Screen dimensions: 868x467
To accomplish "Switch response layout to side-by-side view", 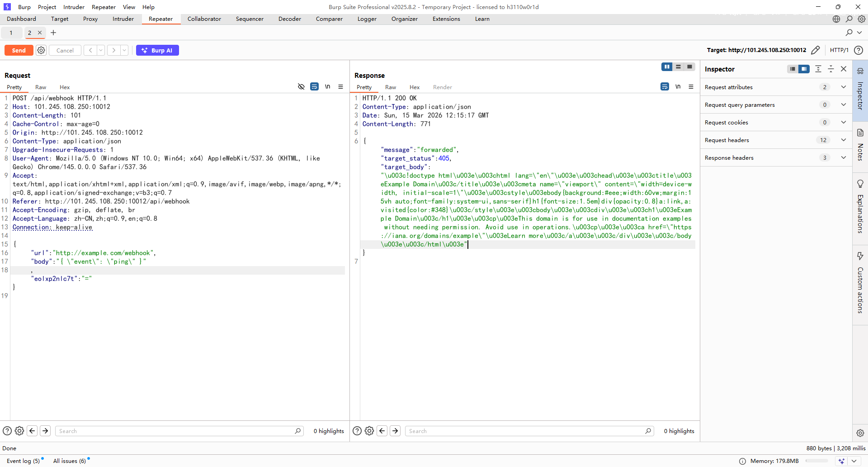I will pyautogui.click(x=666, y=67).
